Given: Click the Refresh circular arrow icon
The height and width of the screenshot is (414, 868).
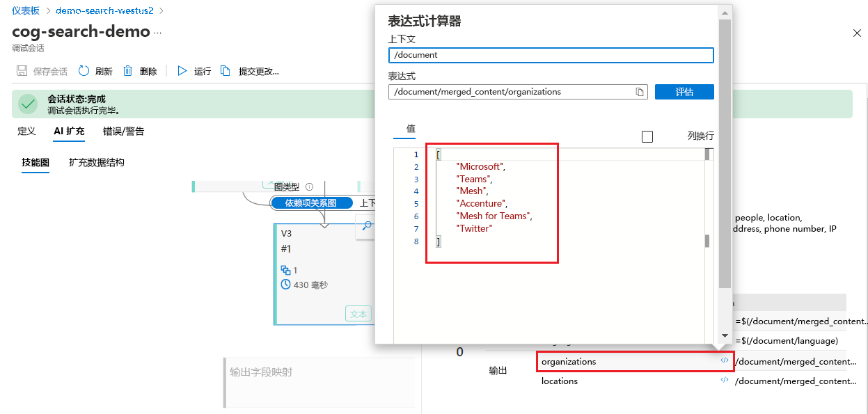Looking at the screenshot, I should coord(84,71).
